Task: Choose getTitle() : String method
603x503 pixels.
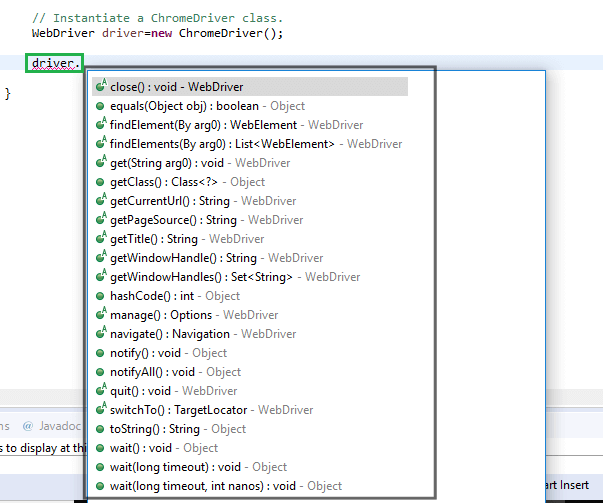Action: 250,239
